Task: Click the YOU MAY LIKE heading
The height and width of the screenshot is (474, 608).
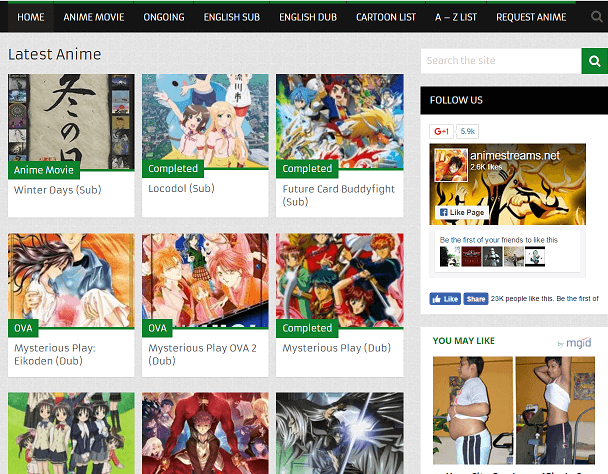Action: pos(464,341)
